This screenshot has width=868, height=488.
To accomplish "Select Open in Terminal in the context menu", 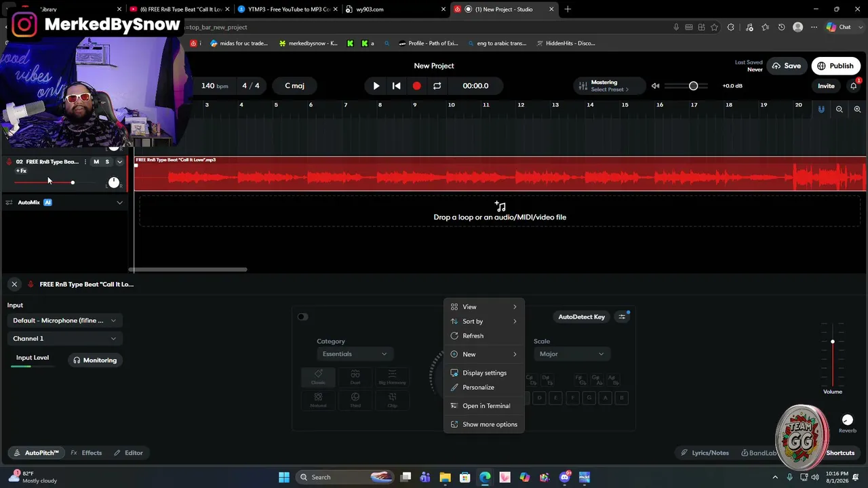I will [484, 406].
